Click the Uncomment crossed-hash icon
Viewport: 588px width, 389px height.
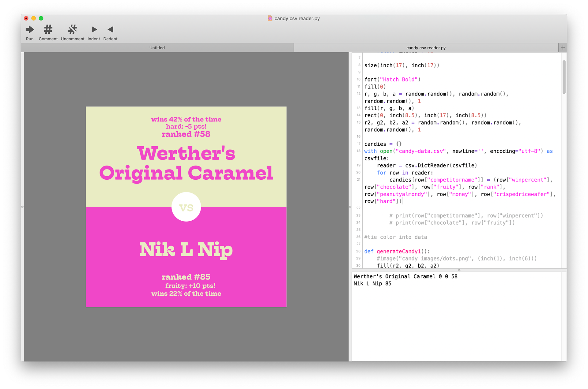[73, 30]
